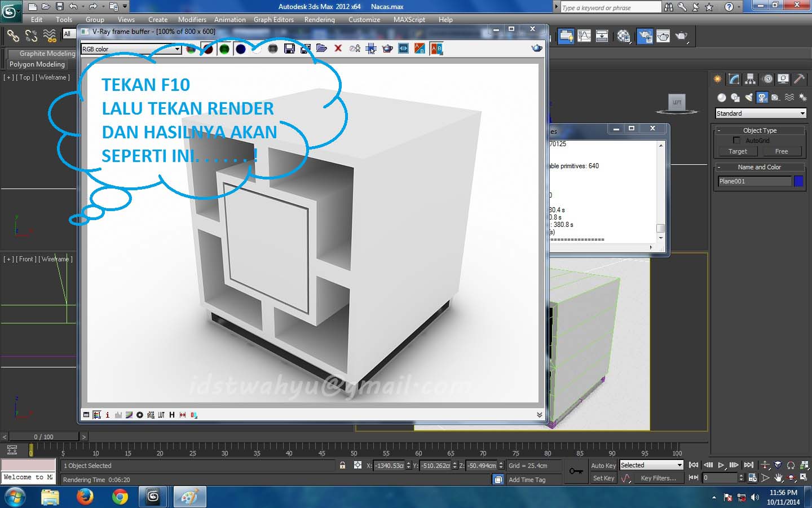Switch to the Utilities command panel

coord(800,79)
